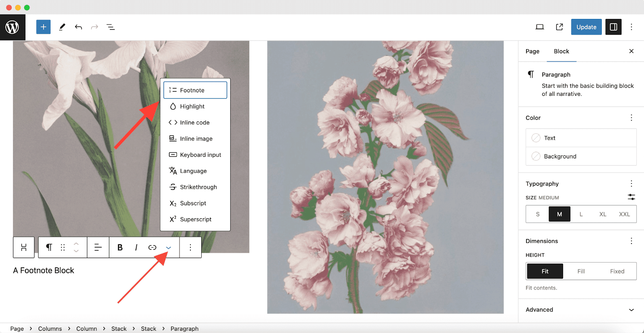The image size is (644, 333).
Task: Open the page in new tab icon
Action: [559, 27]
